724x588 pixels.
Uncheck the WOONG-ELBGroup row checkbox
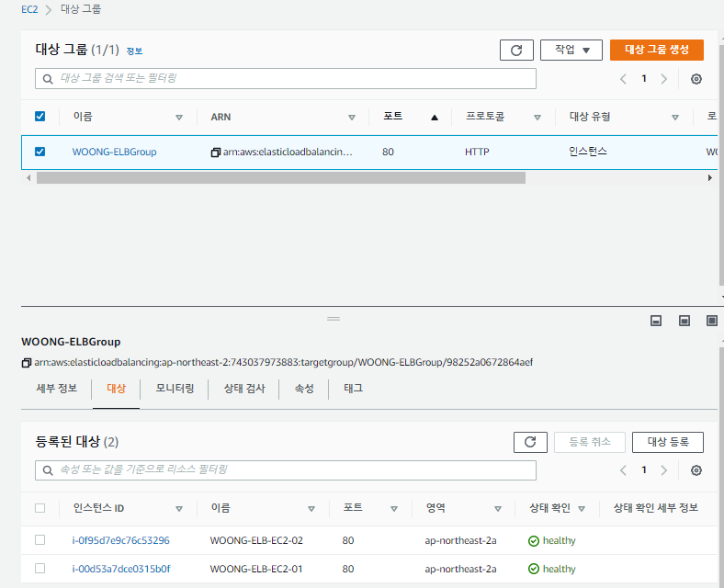click(40, 152)
